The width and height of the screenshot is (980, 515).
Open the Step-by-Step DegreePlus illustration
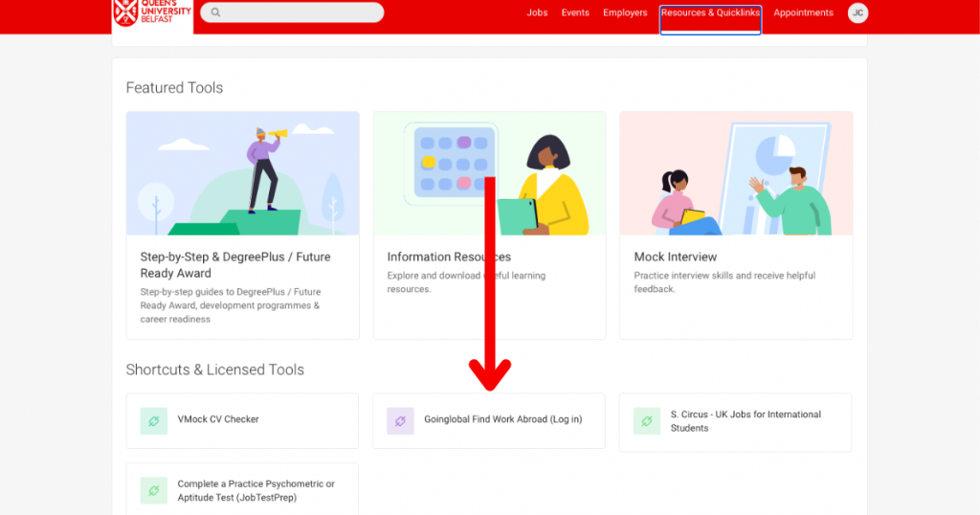coord(243,173)
